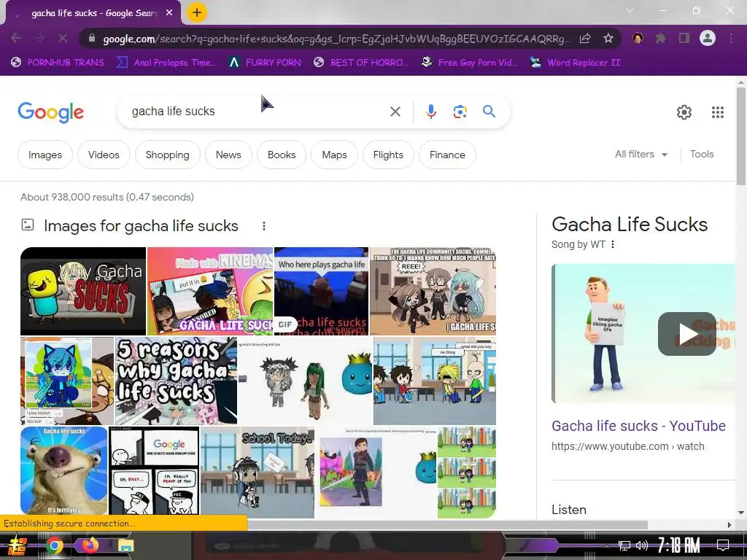
Task: Toggle the browser side panel icon
Action: (684, 38)
